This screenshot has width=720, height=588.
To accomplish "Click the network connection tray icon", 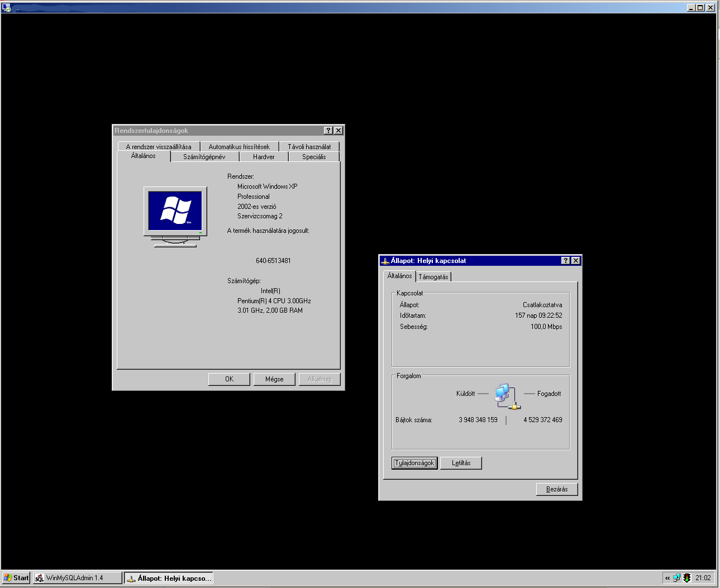I will click(676, 578).
